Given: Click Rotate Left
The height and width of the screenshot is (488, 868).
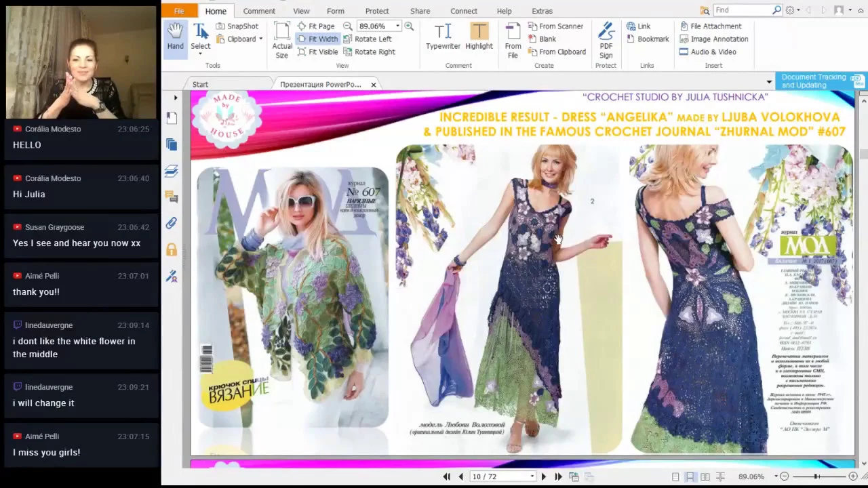Looking at the screenshot, I should (x=368, y=39).
